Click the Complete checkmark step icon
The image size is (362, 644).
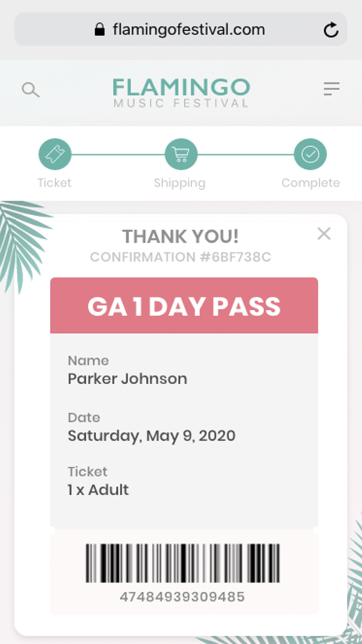pos(310,155)
